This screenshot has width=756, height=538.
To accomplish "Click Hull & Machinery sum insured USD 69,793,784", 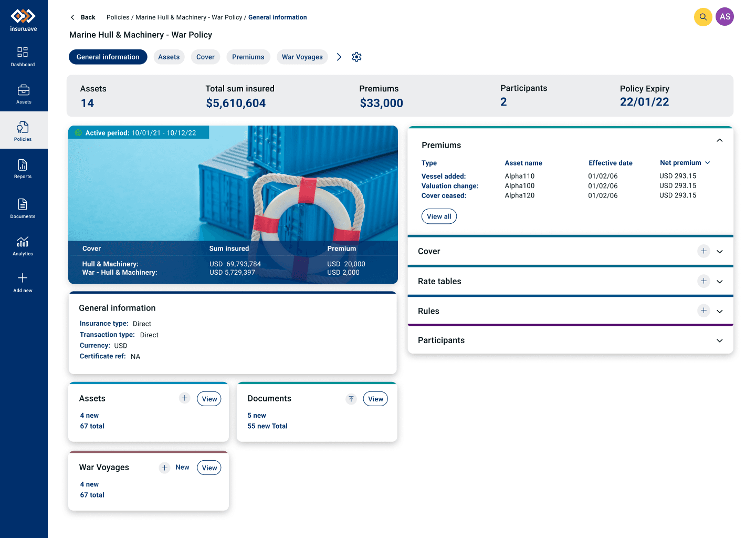I will 235,264.
